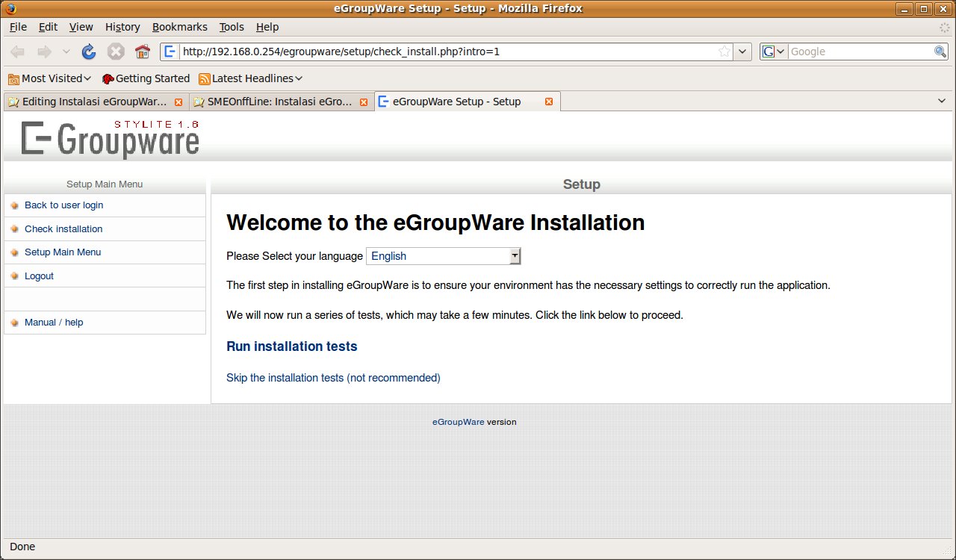Click the Home icon in toolbar

click(x=143, y=52)
